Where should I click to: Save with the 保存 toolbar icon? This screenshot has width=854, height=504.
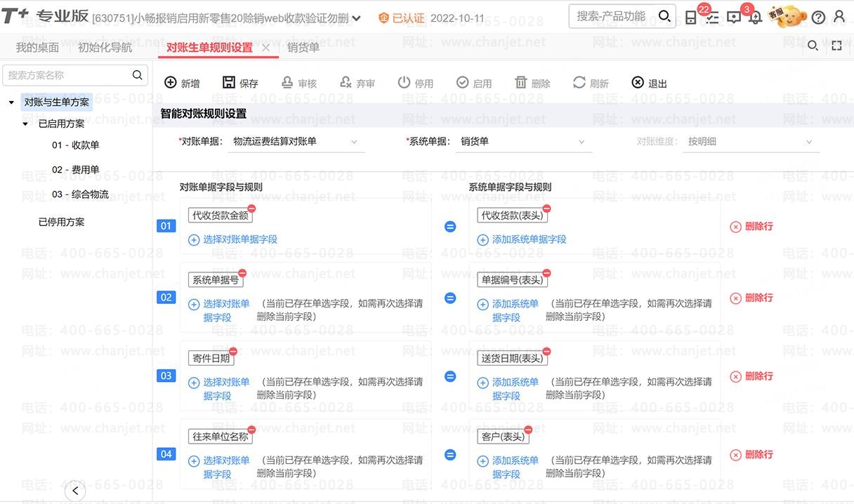tap(229, 83)
